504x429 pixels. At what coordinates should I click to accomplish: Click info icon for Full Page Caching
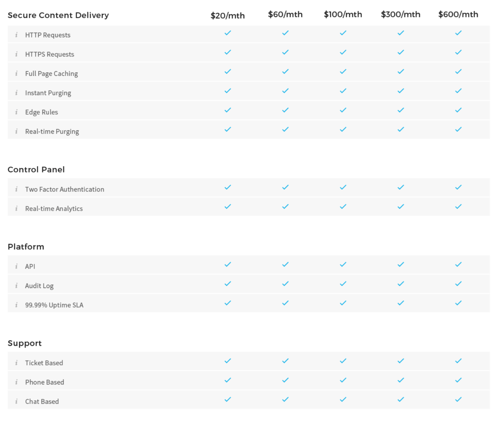pyautogui.click(x=16, y=74)
